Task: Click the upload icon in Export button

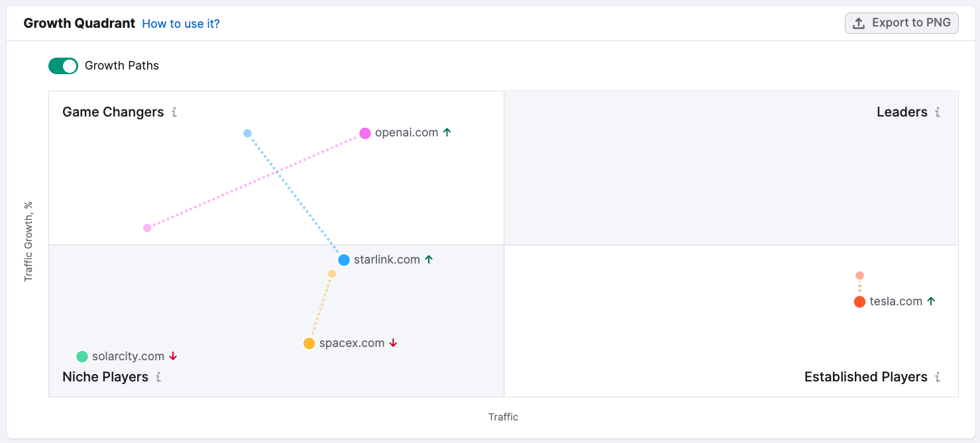Action: pos(859,23)
